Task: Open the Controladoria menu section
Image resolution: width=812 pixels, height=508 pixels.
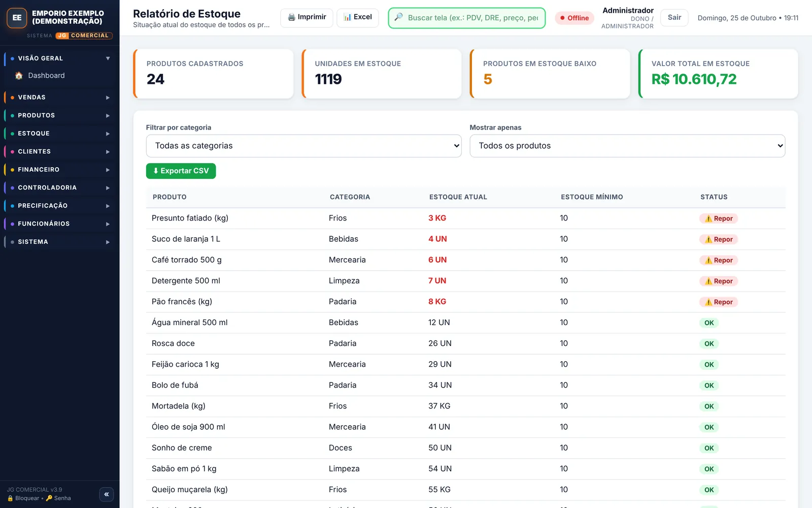Action: pyautogui.click(x=60, y=187)
